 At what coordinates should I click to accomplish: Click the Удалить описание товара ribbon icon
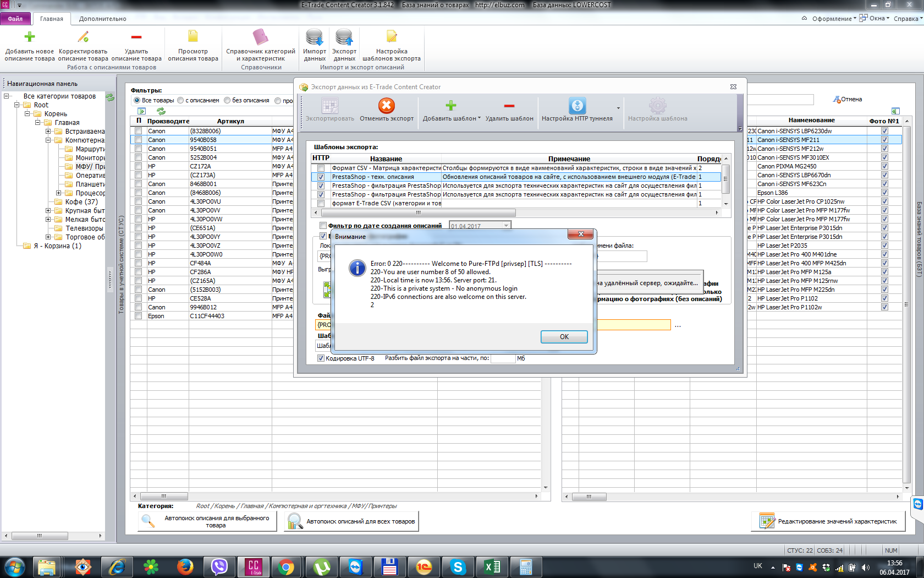pyautogui.click(x=136, y=37)
